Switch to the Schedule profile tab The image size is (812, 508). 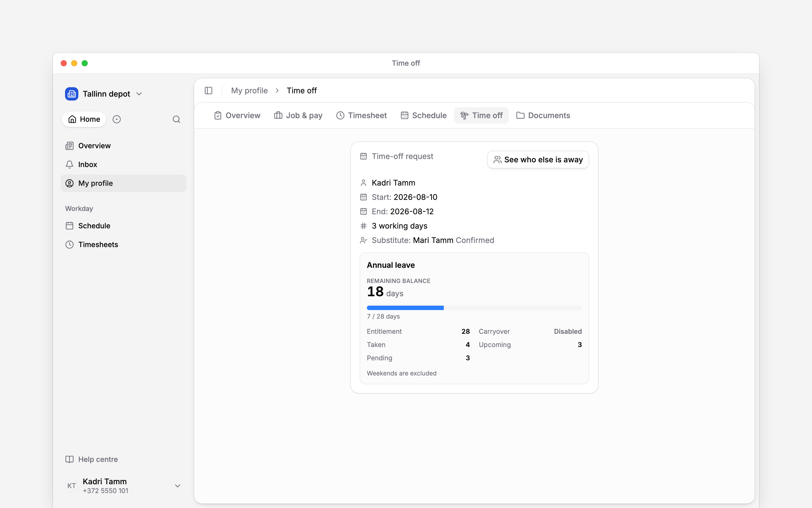pos(424,116)
